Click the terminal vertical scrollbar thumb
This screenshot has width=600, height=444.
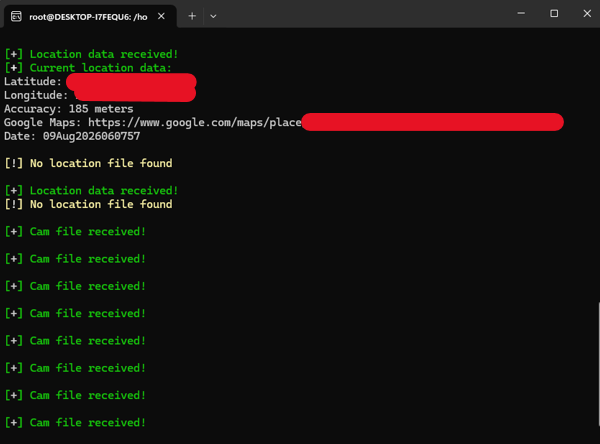[x=598, y=364]
